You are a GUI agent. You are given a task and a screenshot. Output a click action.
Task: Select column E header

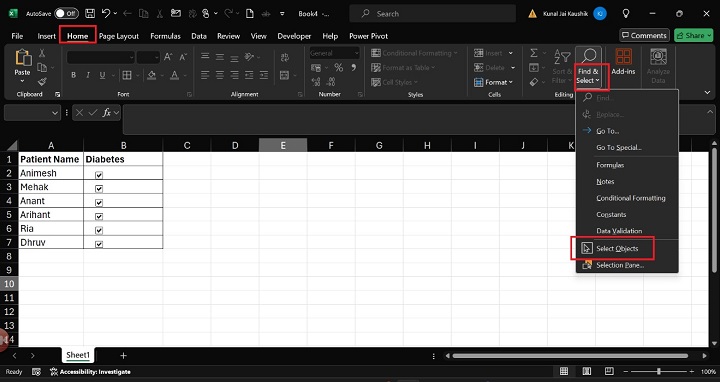pyautogui.click(x=283, y=145)
